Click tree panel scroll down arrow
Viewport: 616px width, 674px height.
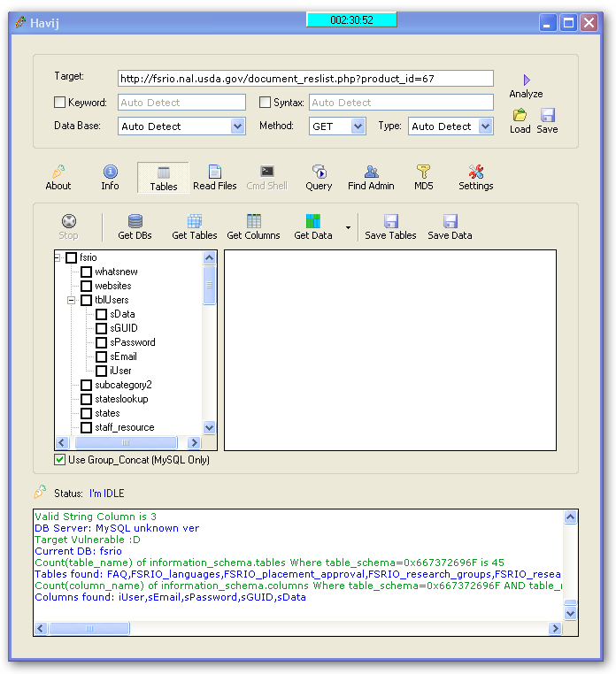point(209,428)
